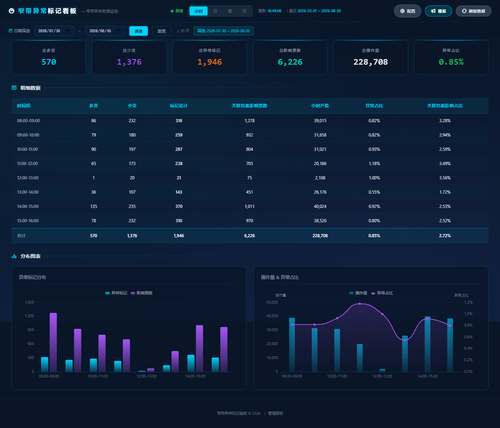Click the 10:00-11:00 row label
The width and height of the screenshot is (500, 428).
(x=27, y=149)
